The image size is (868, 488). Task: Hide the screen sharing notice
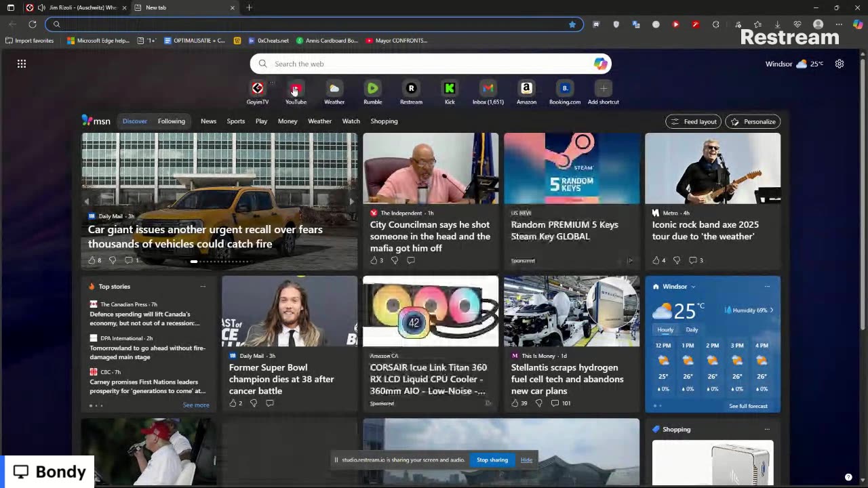click(x=526, y=460)
